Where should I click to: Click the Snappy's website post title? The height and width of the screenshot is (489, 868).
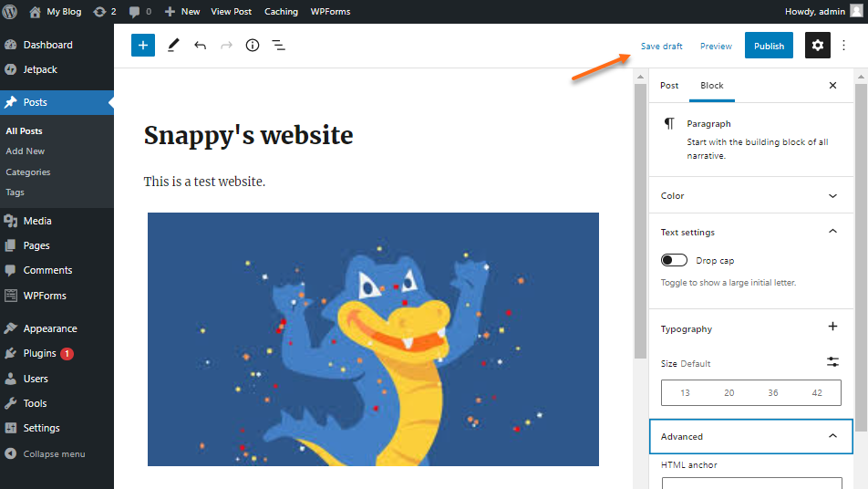248,135
